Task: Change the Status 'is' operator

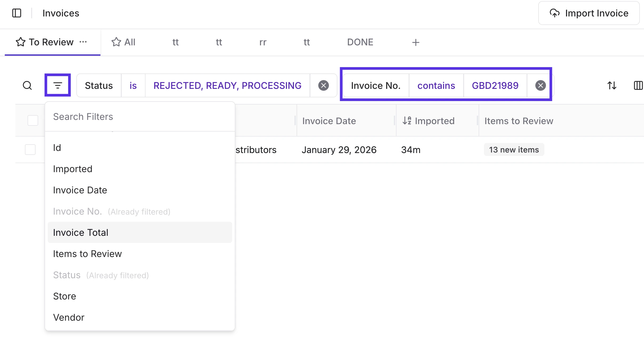Action: [133, 85]
